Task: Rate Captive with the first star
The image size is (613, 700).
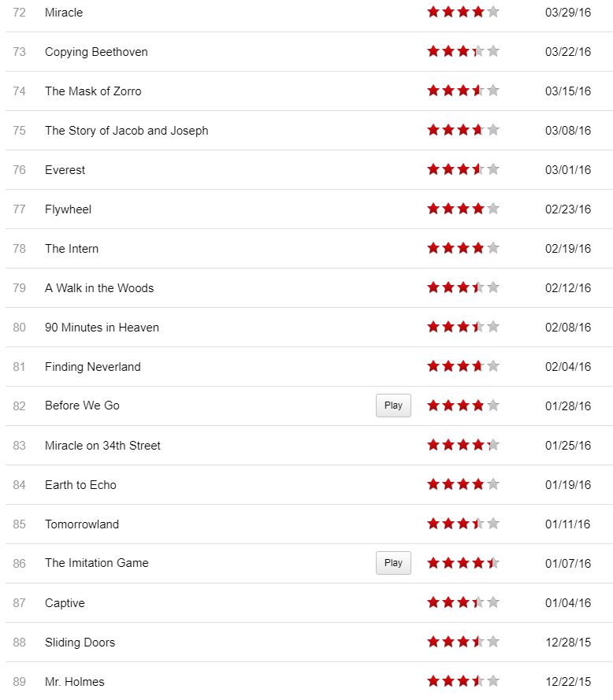Action: pyautogui.click(x=433, y=602)
